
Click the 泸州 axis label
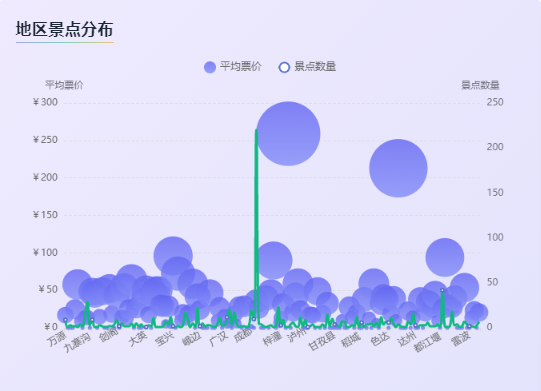click(297, 335)
